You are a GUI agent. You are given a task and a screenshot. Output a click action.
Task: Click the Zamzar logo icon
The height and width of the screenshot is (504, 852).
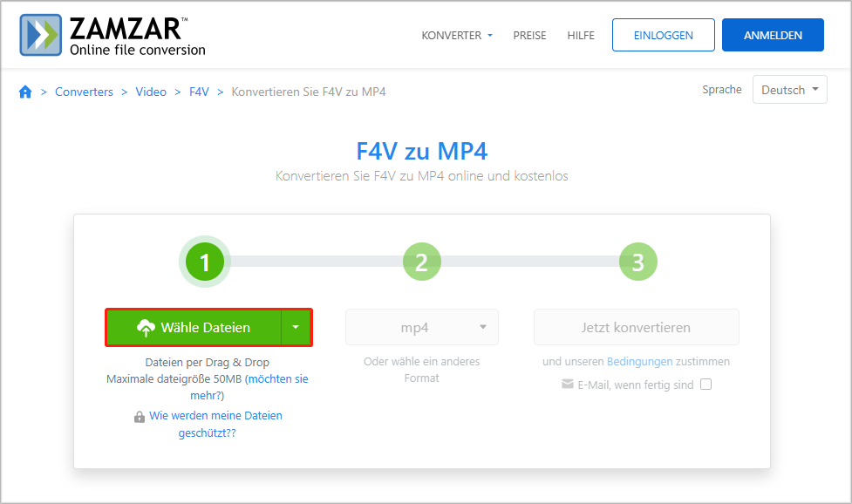pos(41,35)
